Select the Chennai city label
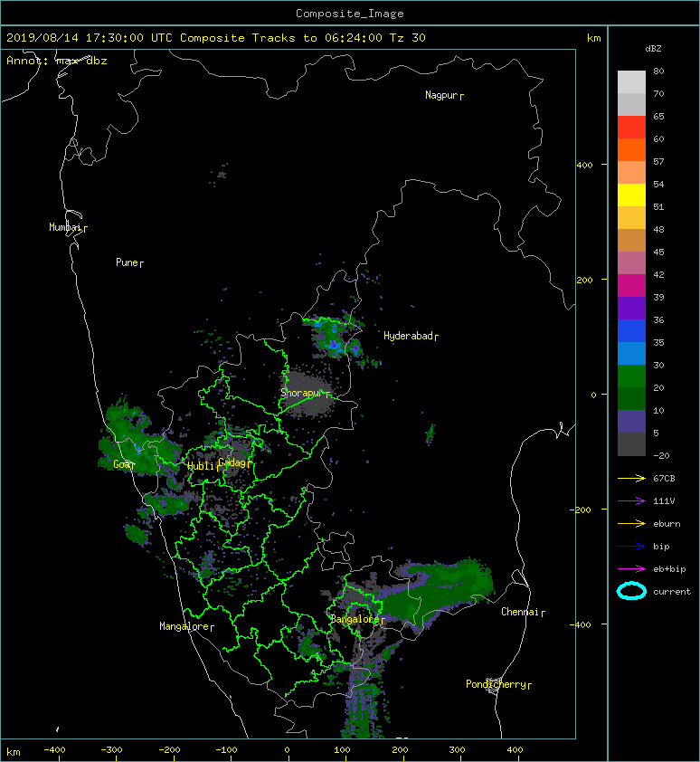This screenshot has height=762, width=700. 520,612
